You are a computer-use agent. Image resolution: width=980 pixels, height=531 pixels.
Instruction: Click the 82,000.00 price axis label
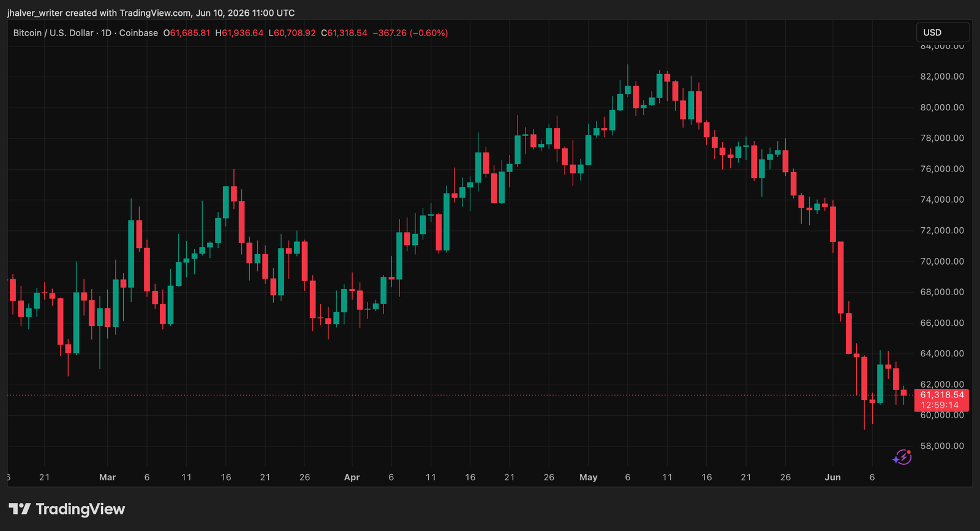click(x=942, y=77)
